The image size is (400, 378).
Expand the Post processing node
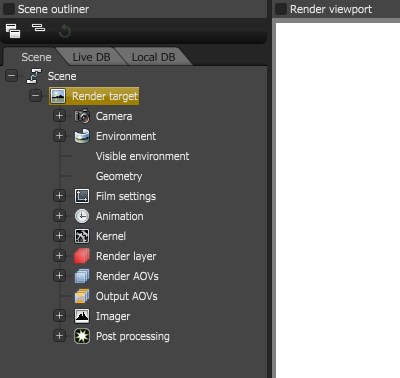[x=59, y=336]
